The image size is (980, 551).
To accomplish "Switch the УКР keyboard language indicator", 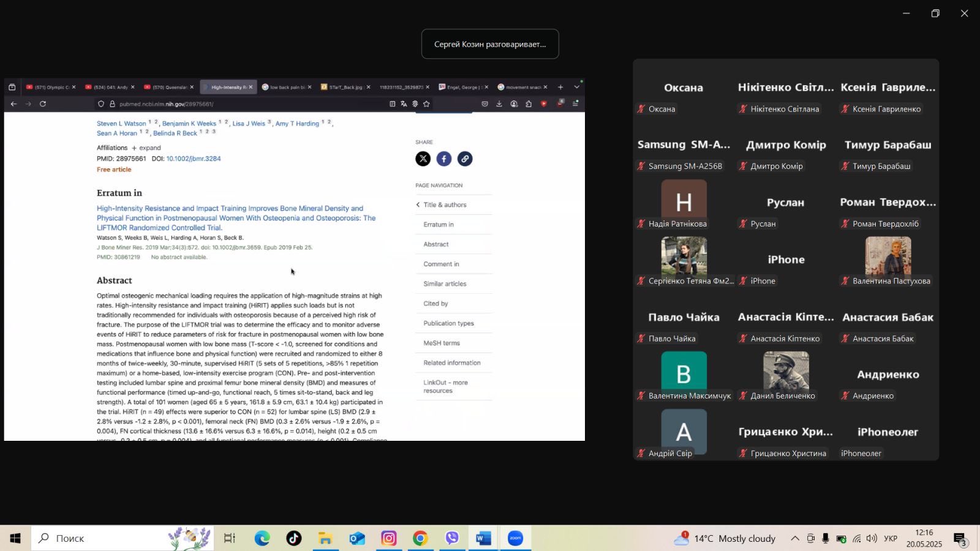I will point(891,538).
